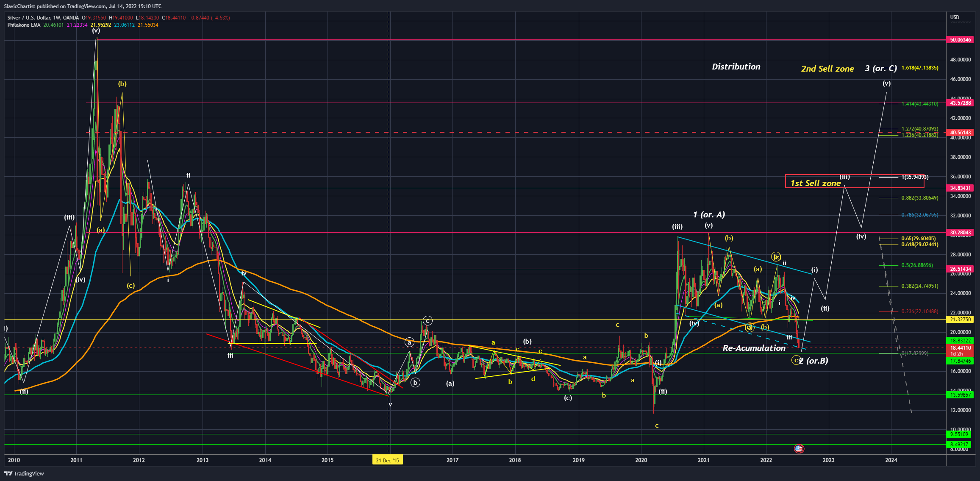Click the green EMA value 20.46101 in legend
Screen dimensions: 980x481
(53, 25)
